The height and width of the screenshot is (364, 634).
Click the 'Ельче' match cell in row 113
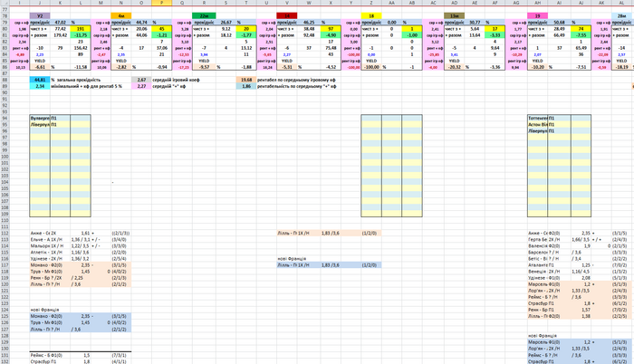(40, 239)
